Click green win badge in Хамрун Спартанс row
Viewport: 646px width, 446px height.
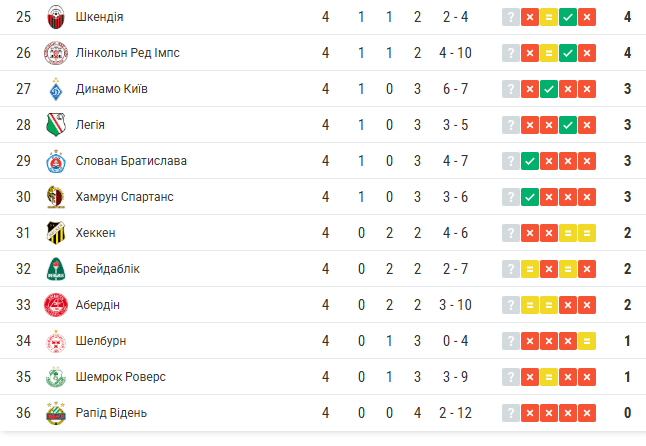pos(530,197)
